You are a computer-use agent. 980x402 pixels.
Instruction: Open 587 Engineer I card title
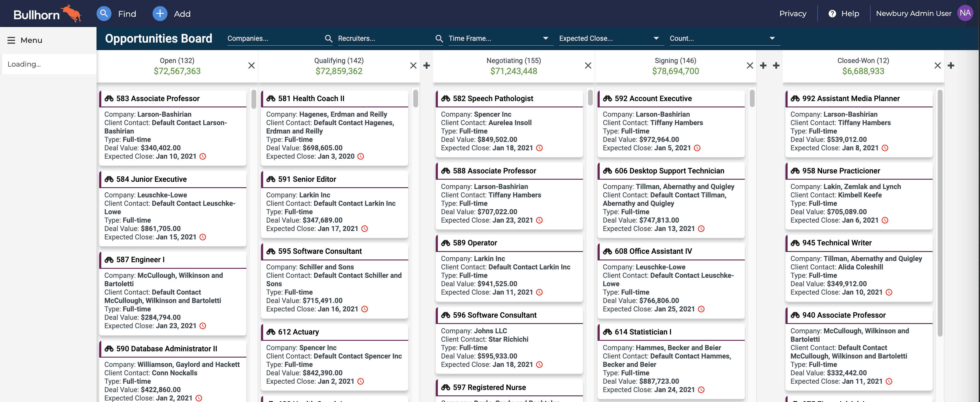(140, 259)
